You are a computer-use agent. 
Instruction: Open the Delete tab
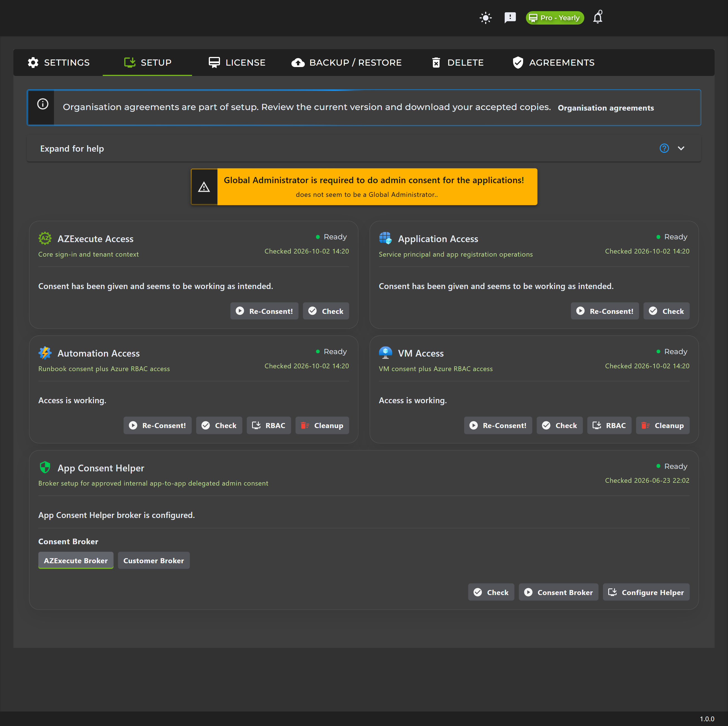tap(458, 63)
